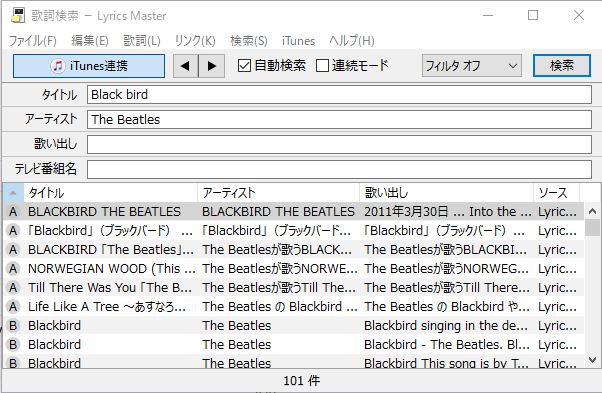Open the 検索(S) menu
The image size is (602, 393).
click(249, 41)
